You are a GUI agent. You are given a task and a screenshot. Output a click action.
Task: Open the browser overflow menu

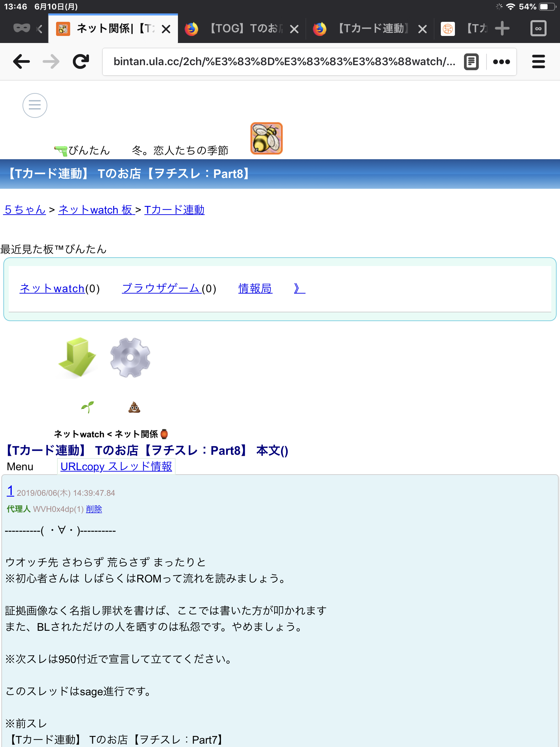501,61
